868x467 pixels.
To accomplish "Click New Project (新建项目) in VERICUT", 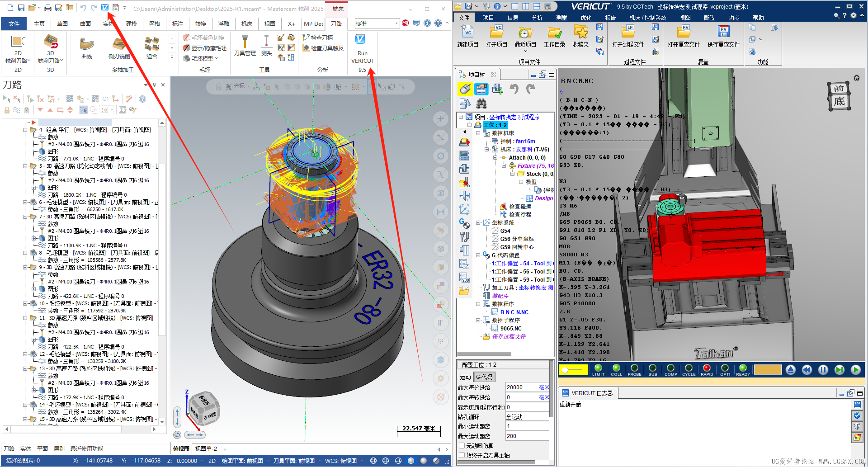I will 467,36.
